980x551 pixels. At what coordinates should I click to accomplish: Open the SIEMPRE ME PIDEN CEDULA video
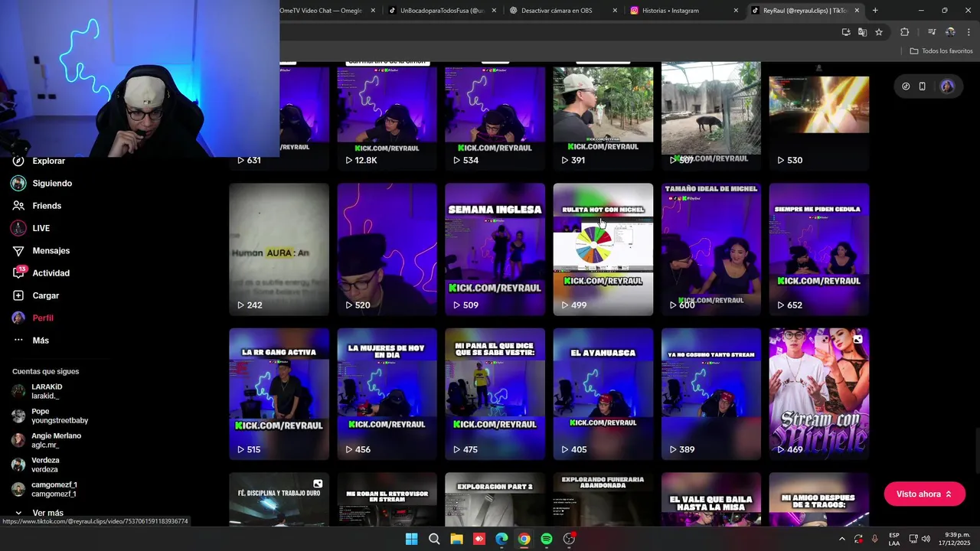818,249
